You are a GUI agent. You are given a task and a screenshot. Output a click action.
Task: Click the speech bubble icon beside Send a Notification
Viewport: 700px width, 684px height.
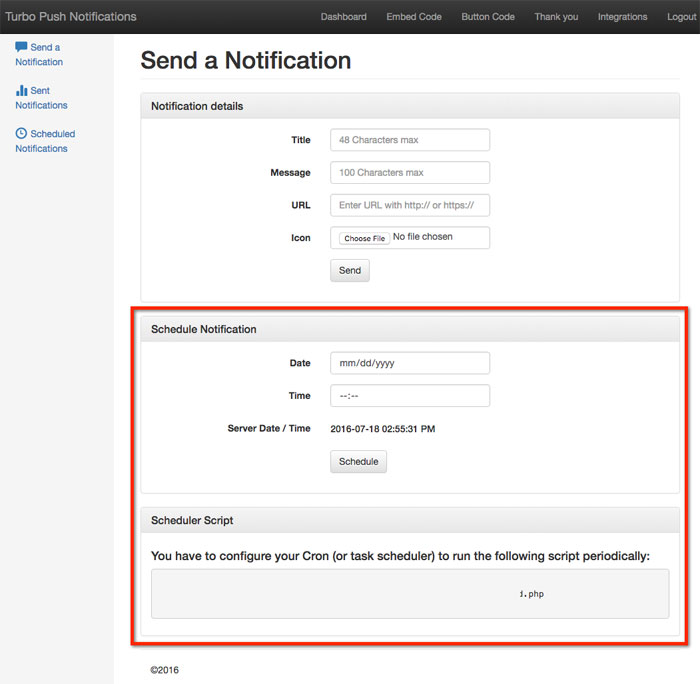pos(21,46)
